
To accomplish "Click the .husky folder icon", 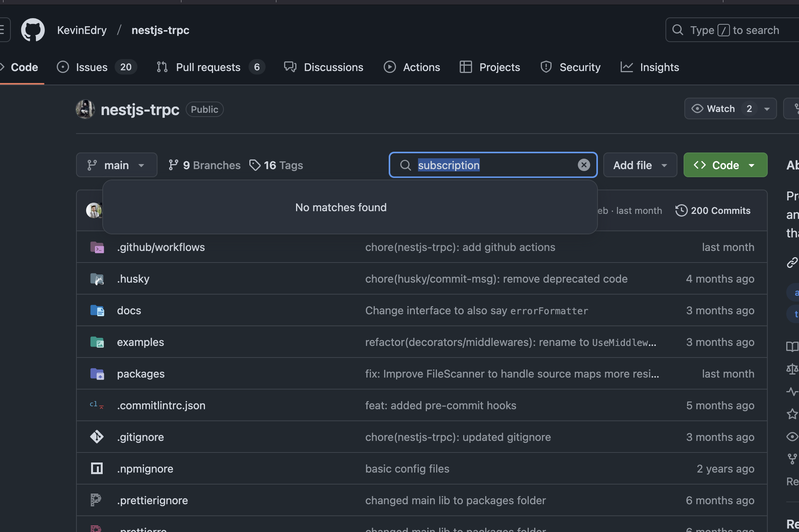I will tap(97, 279).
